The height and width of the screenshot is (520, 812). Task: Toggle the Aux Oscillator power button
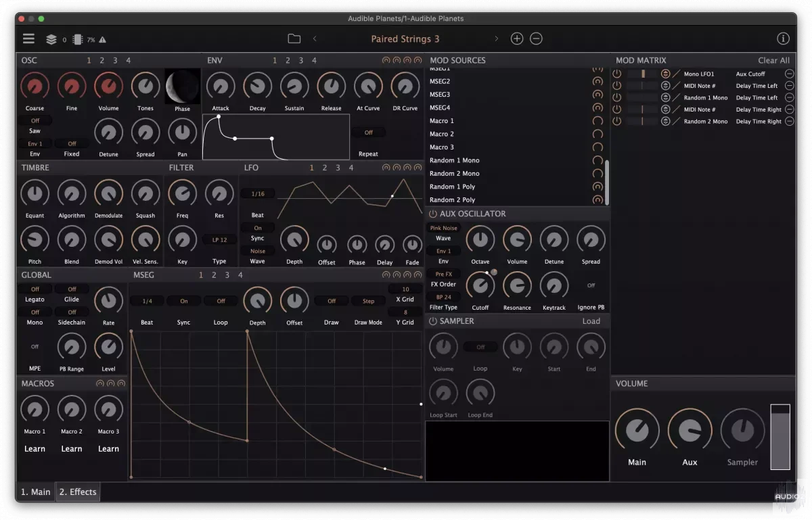tap(433, 214)
